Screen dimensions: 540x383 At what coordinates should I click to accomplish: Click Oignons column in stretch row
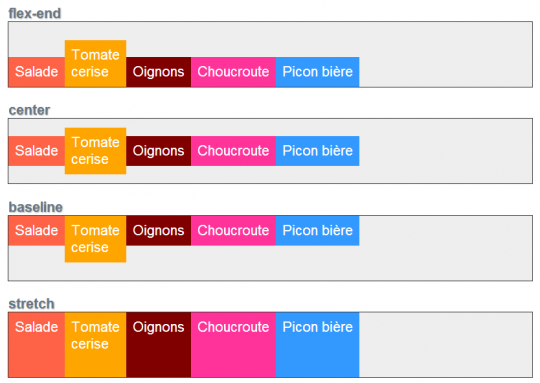pos(158,345)
